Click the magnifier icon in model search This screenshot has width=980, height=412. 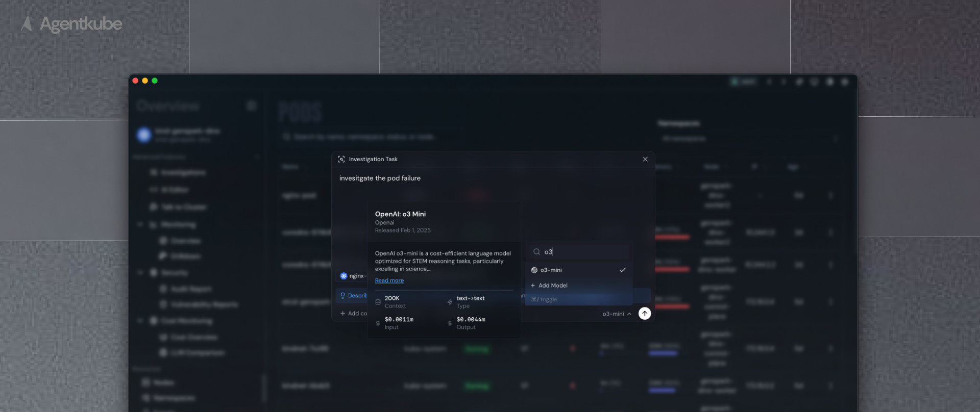pos(536,252)
